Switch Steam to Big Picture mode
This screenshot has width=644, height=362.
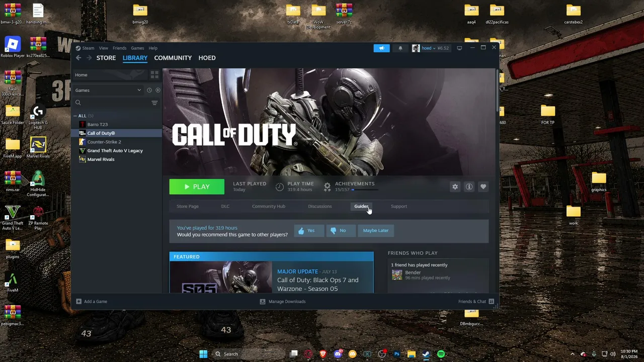point(459,48)
